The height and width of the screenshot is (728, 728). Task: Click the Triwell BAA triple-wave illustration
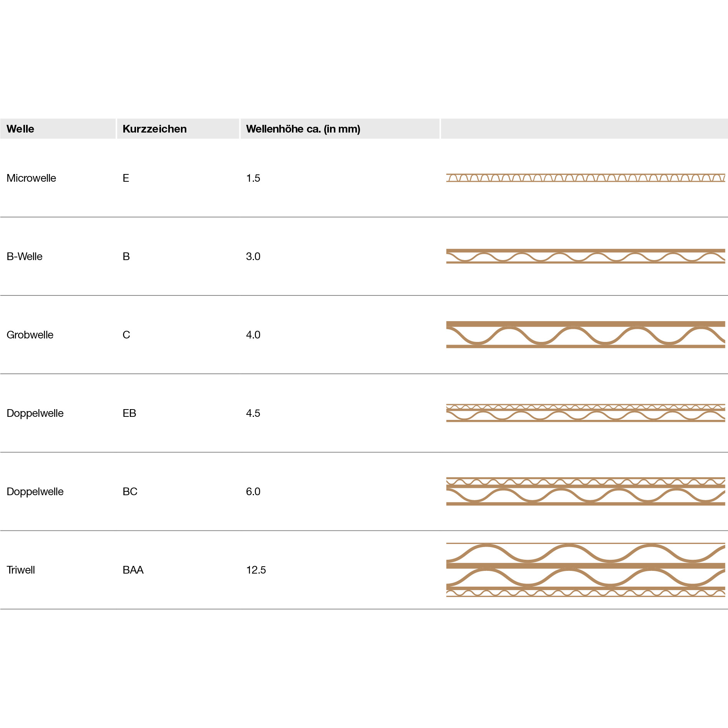pyautogui.click(x=585, y=570)
